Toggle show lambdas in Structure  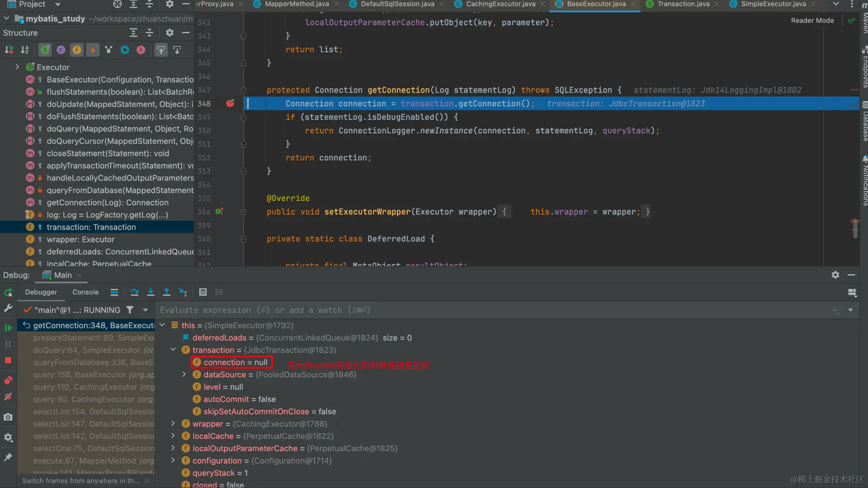(x=141, y=50)
